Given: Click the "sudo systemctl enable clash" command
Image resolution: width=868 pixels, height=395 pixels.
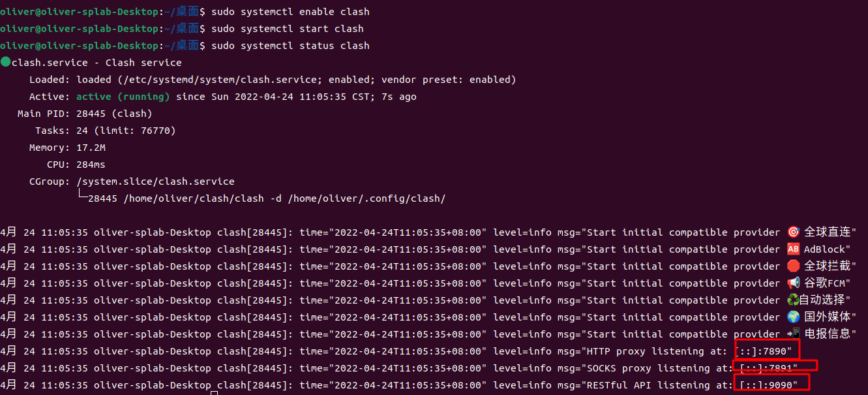Looking at the screenshot, I should (x=291, y=12).
